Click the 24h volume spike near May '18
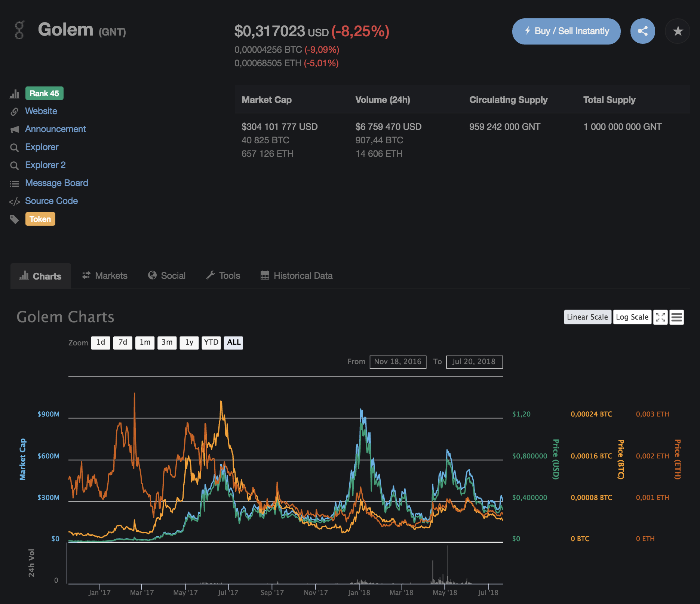 coord(447,564)
